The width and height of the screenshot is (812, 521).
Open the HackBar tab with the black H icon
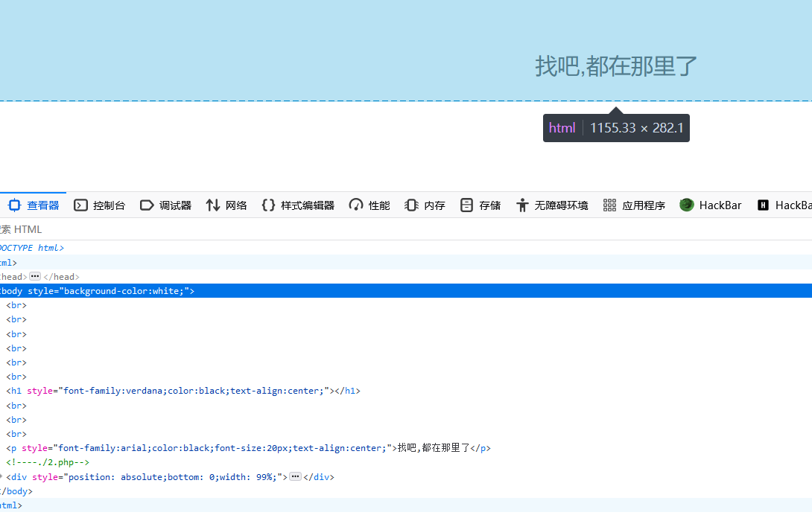coord(784,205)
